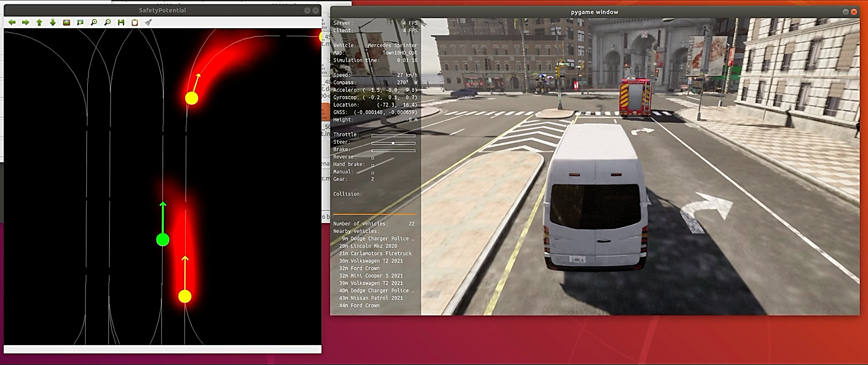
Task: Click the SafetyPotential title bar
Action: point(162,10)
